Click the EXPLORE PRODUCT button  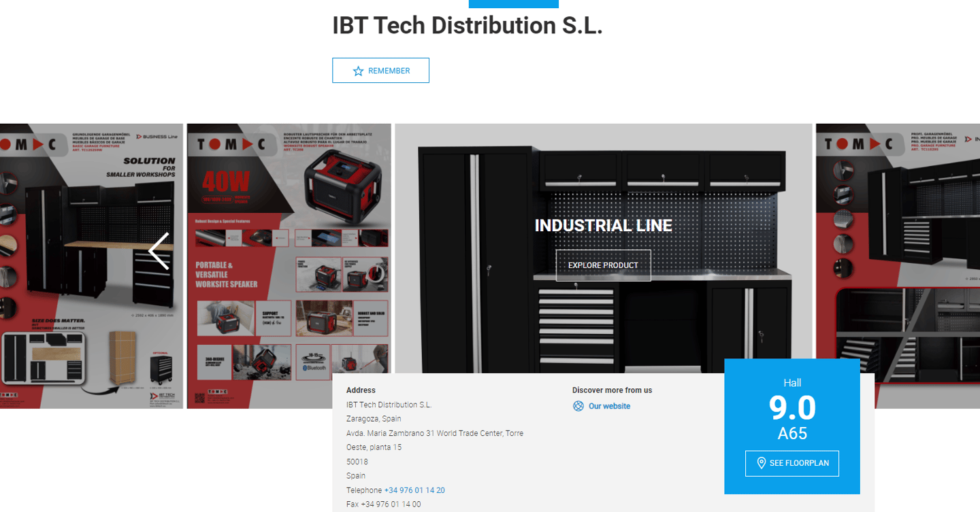603,265
